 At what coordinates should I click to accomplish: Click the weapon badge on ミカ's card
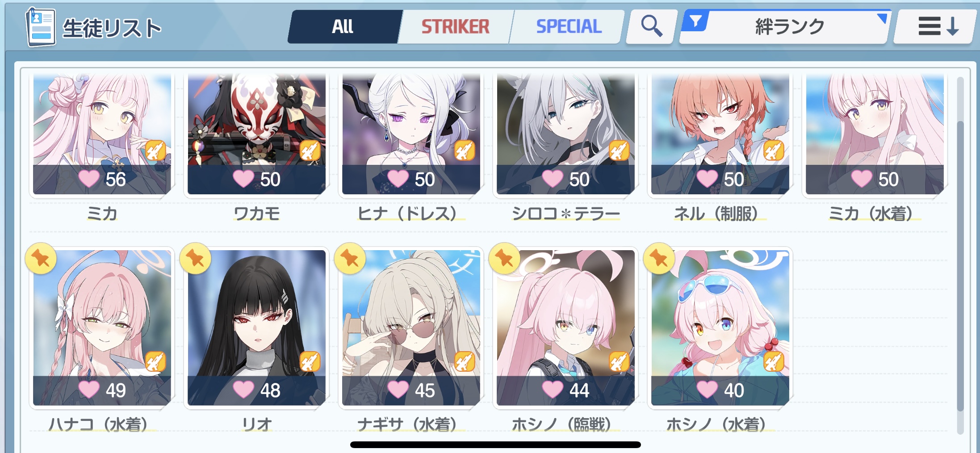[155, 150]
